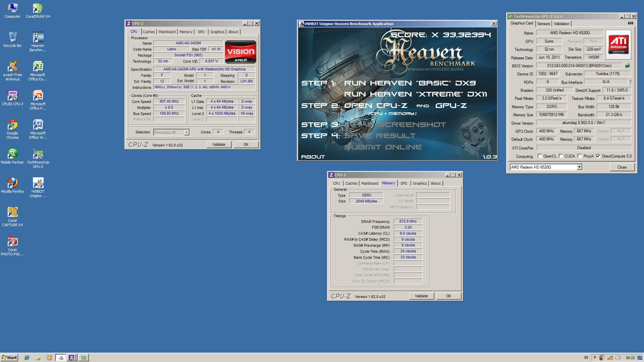Click OK in top CPU-Z window
Image resolution: width=644 pixels, height=362 pixels.
(246, 144)
